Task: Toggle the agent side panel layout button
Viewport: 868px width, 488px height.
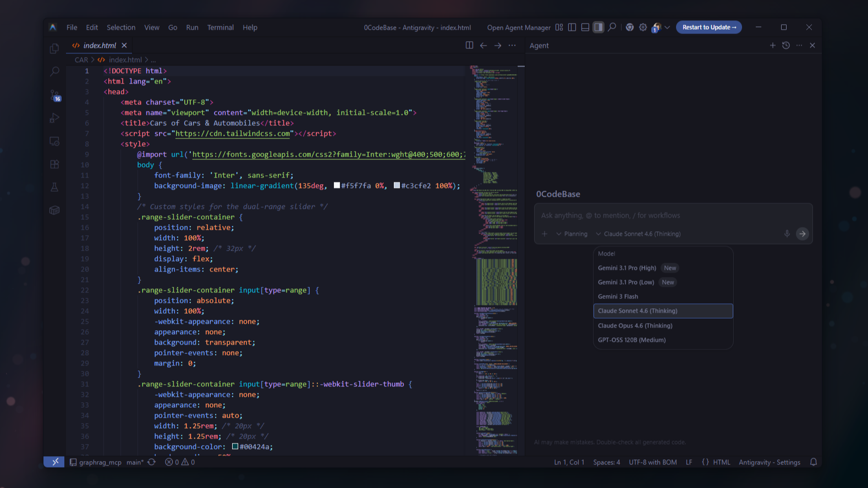Action: coord(598,27)
